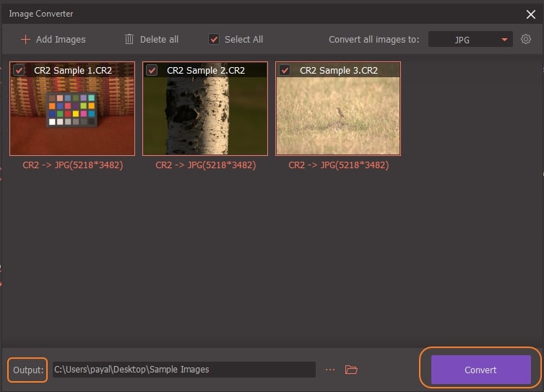Click the conversion info under CR2 Sample 3
This screenshot has width=544, height=392.
tap(338, 165)
